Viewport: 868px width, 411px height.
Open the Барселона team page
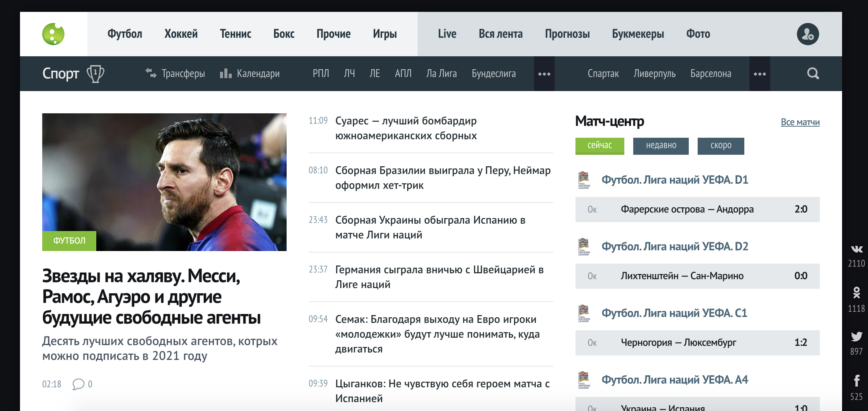[x=711, y=74]
